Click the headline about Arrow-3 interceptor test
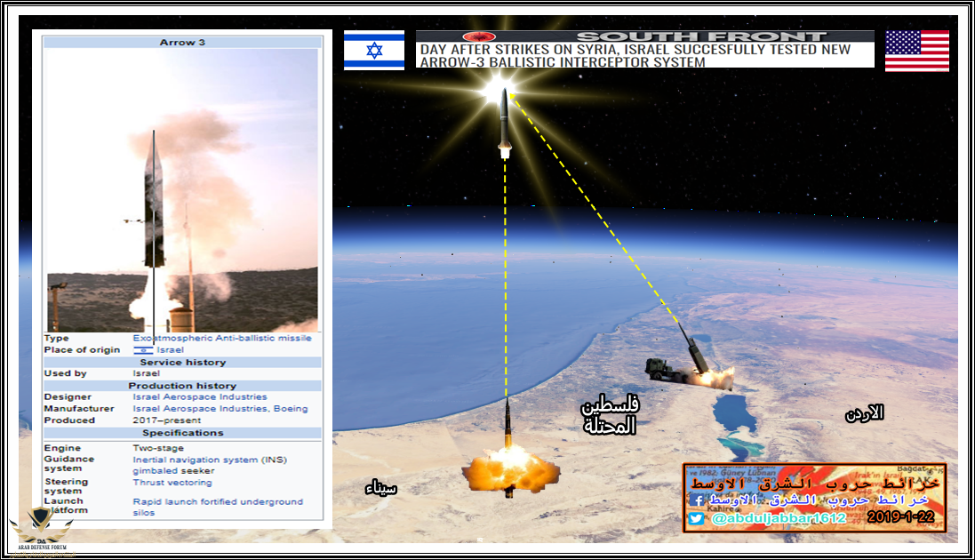Screen dimensions: 975x560 click(635, 56)
